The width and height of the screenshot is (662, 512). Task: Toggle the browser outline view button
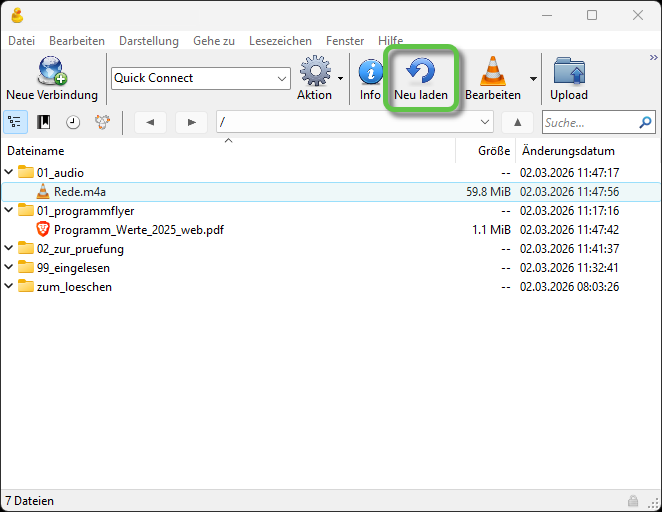tap(16, 122)
